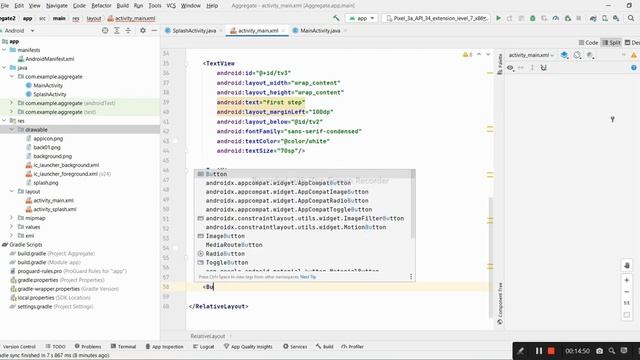Switch to MainActivity.java tab
Image resolution: width=640 pixels, height=360 pixels.
(320, 31)
